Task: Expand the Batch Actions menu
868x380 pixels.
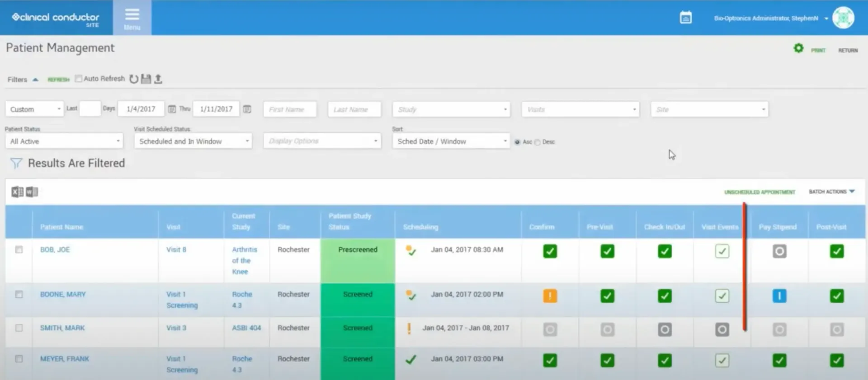Action: [832, 192]
